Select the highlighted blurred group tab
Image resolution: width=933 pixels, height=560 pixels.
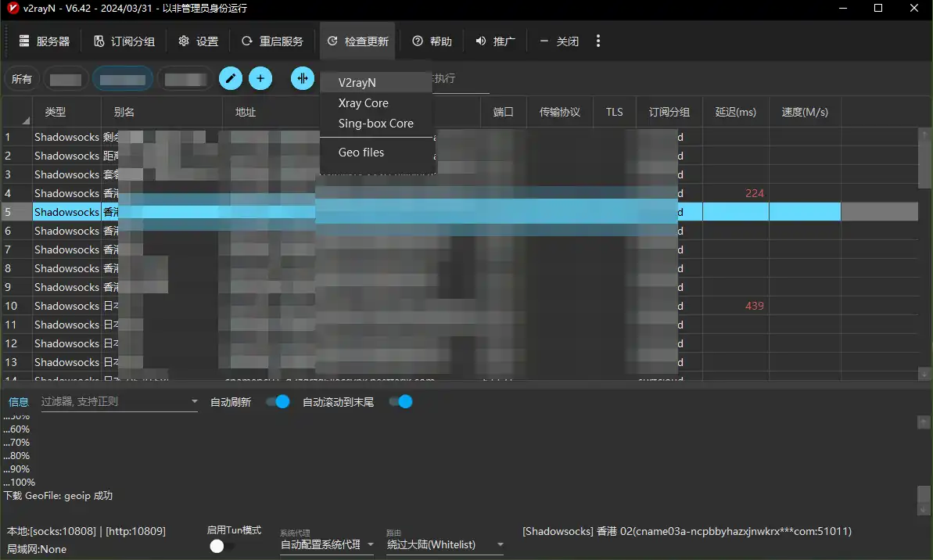click(123, 79)
